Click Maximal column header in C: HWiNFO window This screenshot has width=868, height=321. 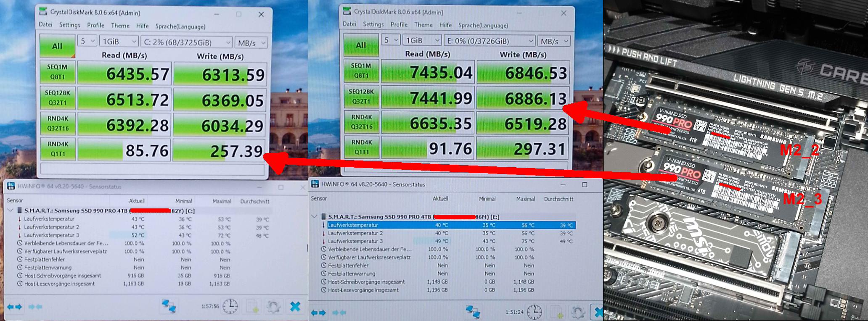click(221, 201)
